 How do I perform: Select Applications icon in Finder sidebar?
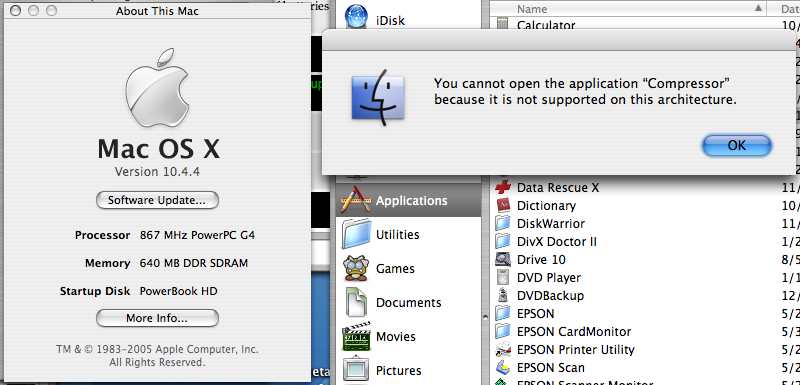(355, 200)
